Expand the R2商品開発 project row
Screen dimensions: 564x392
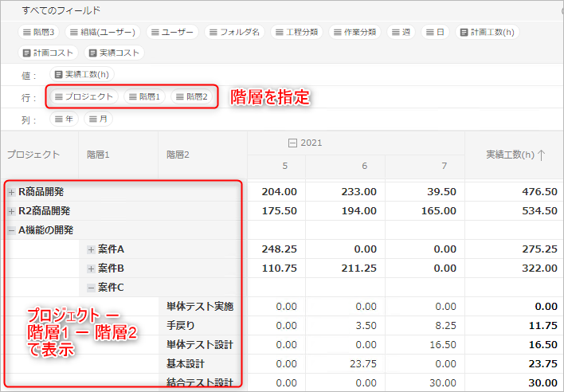[x=11, y=211]
